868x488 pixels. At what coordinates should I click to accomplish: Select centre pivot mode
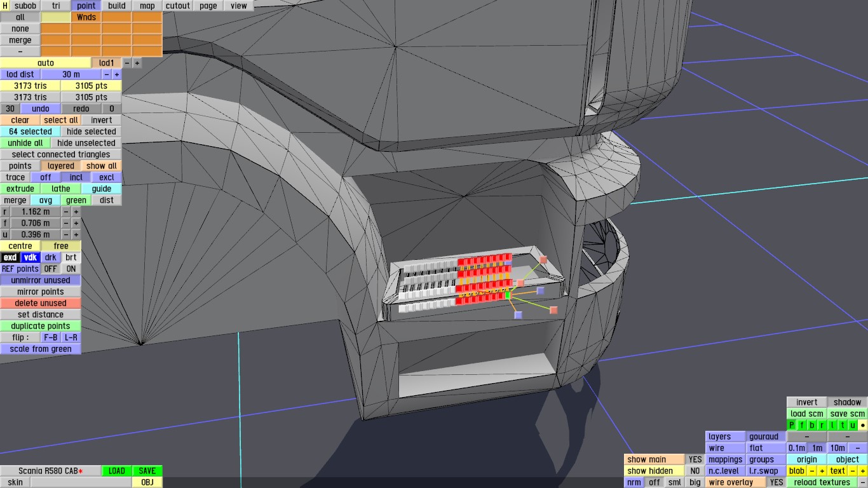coord(20,246)
